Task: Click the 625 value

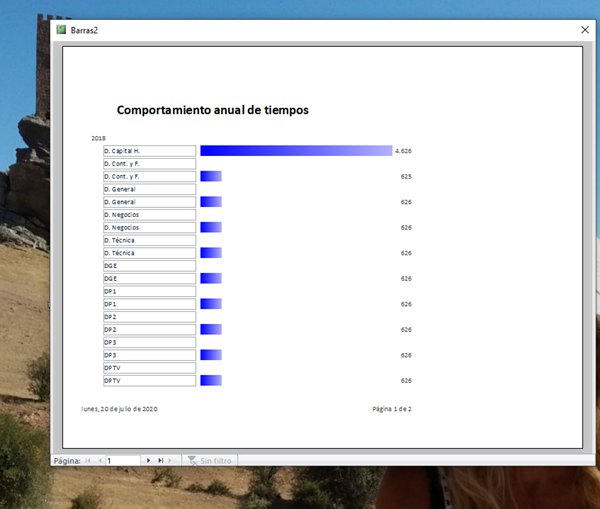Action: (x=406, y=176)
